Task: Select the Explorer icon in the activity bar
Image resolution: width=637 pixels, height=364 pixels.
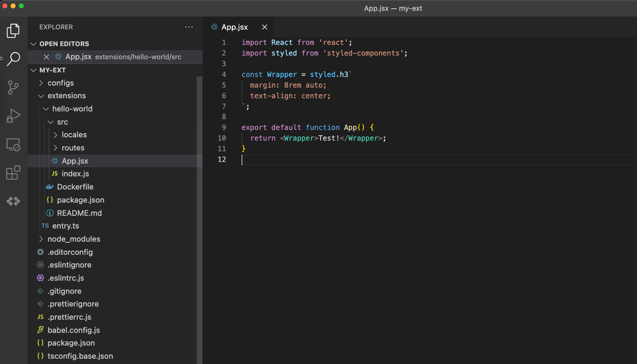Action: 13,31
